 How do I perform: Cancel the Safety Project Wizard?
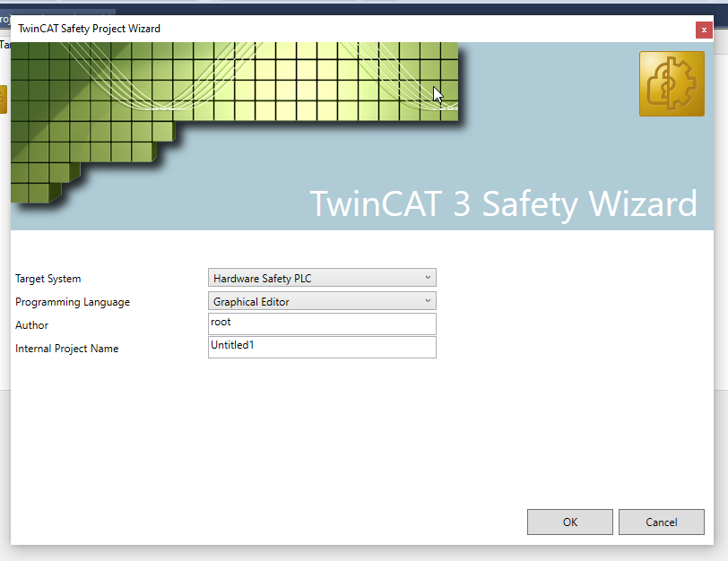pos(661,522)
